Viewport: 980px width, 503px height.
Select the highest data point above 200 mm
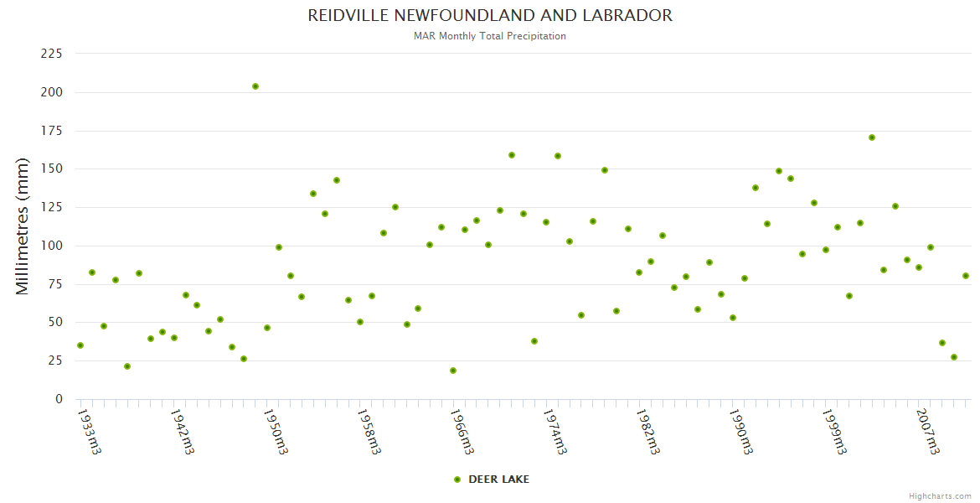click(x=255, y=86)
